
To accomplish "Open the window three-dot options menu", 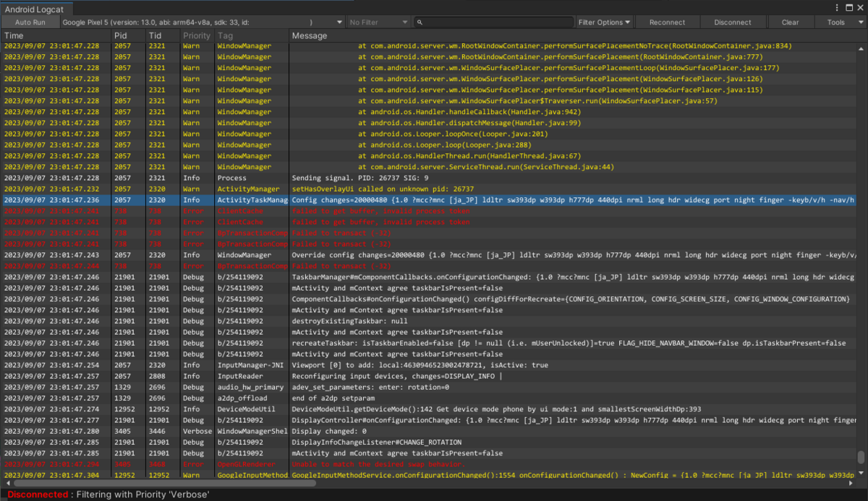I will click(838, 8).
